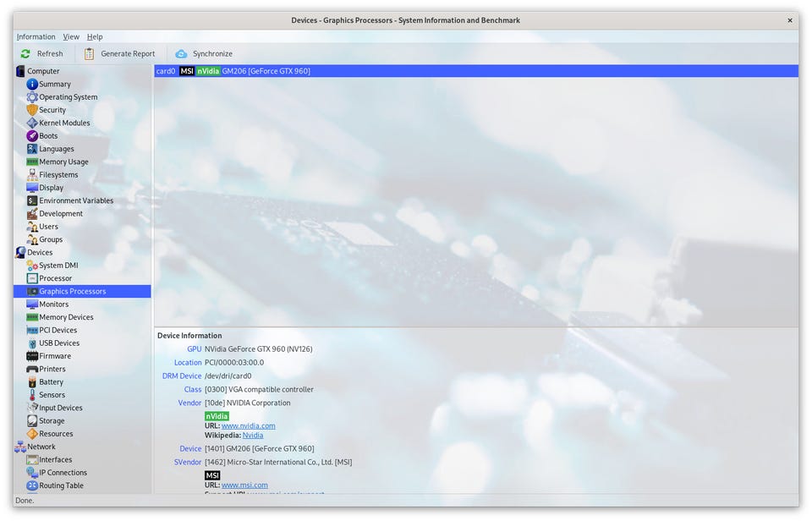Click the green nVidia badge under Vendor

tap(217, 416)
